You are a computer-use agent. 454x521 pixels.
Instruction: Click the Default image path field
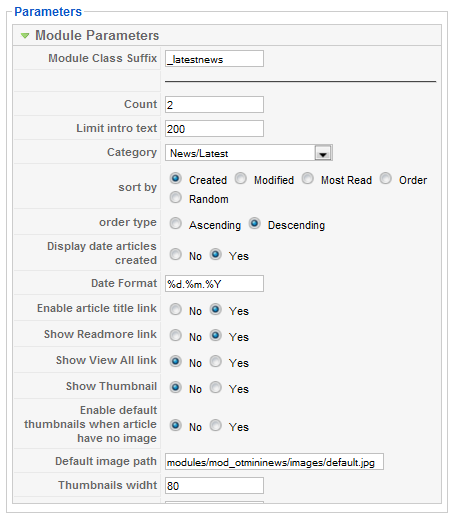tap(274, 462)
